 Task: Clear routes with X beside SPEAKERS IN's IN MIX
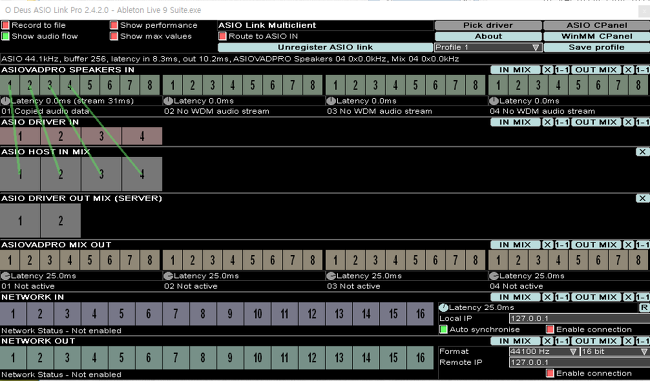[547, 70]
